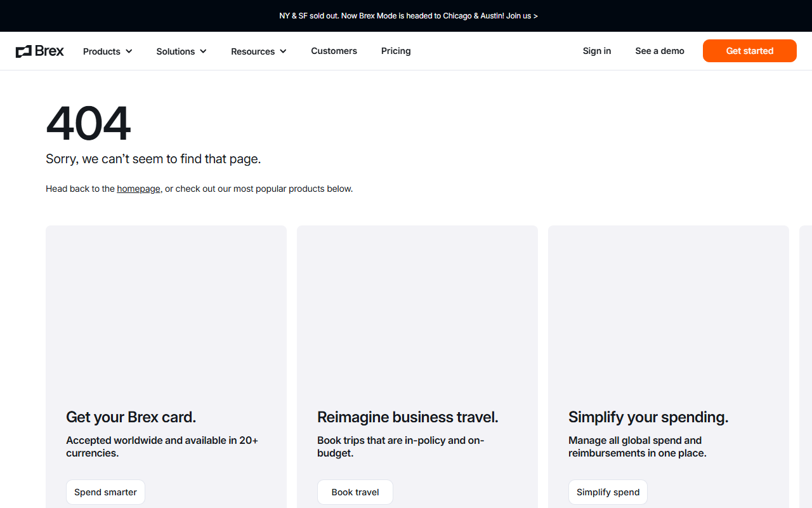Go to the Customers page

pos(334,51)
